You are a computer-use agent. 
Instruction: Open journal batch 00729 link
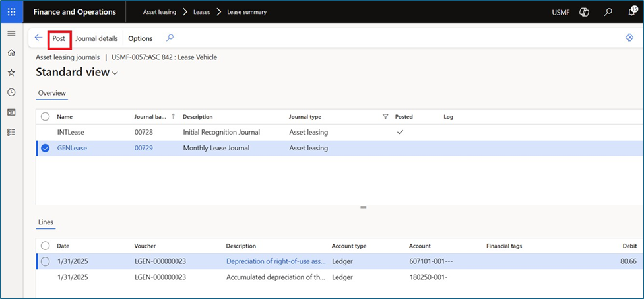pyautogui.click(x=143, y=148)
